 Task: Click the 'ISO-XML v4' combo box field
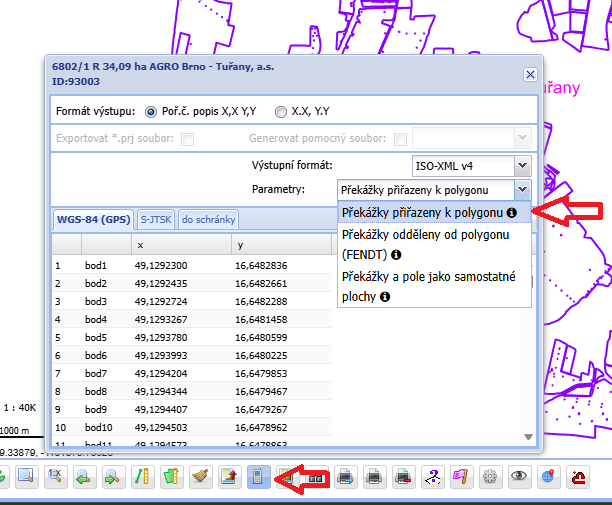coord(463,166)
